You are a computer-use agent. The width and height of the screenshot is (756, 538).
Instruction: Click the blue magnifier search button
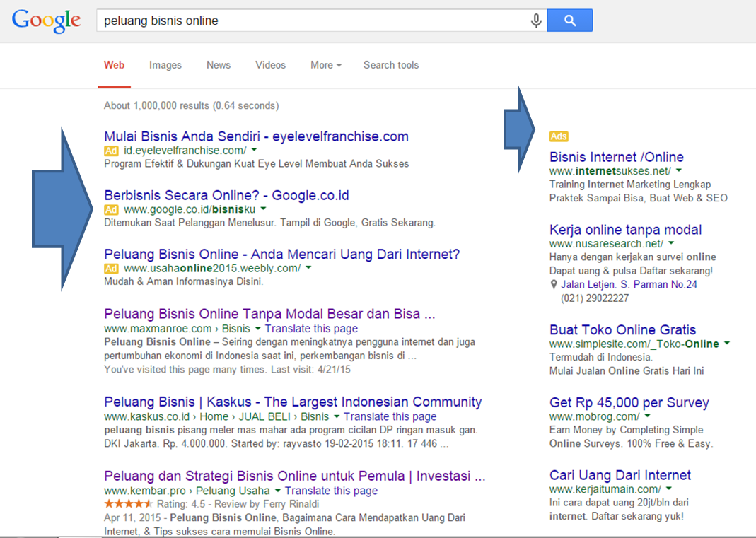[x=570, y=21]
